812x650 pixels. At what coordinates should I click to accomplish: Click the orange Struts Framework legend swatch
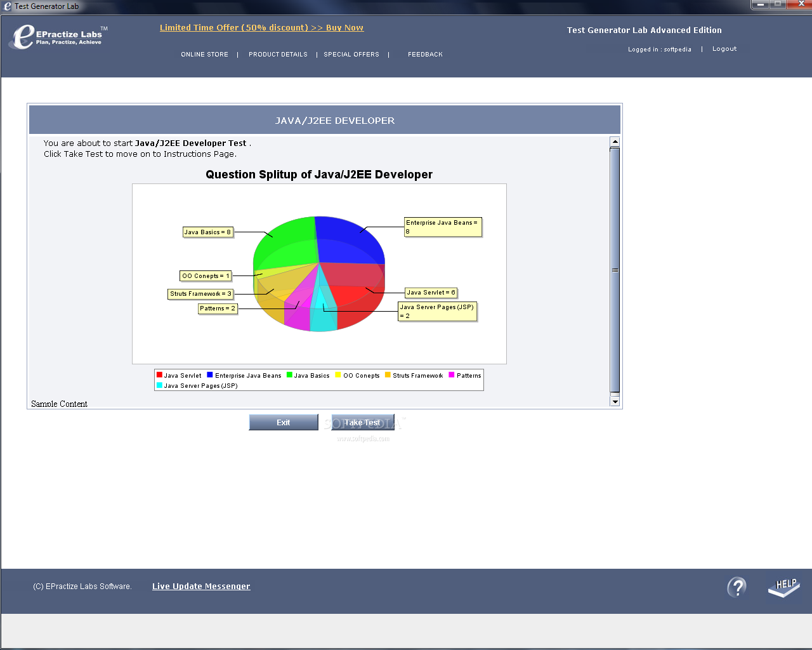point(388,375)
